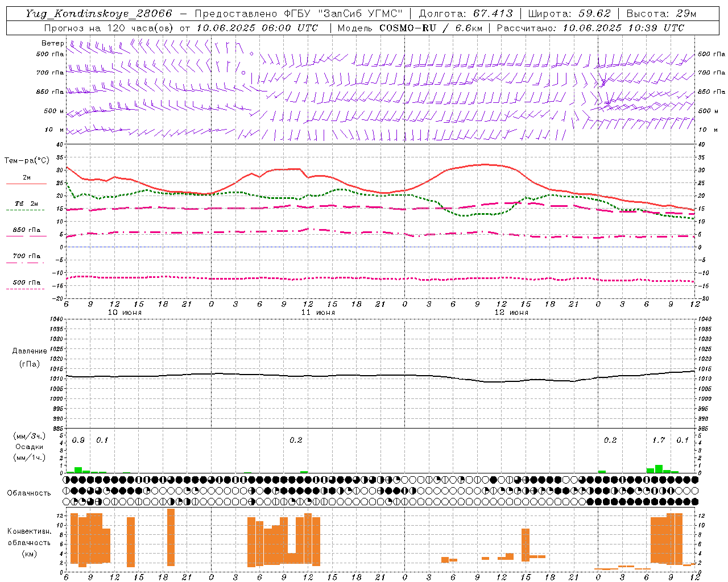The width and height of the screenshot is (728, 582).
Task: Click the Облачность cloud cover label
Action: (x=29, y=493)
